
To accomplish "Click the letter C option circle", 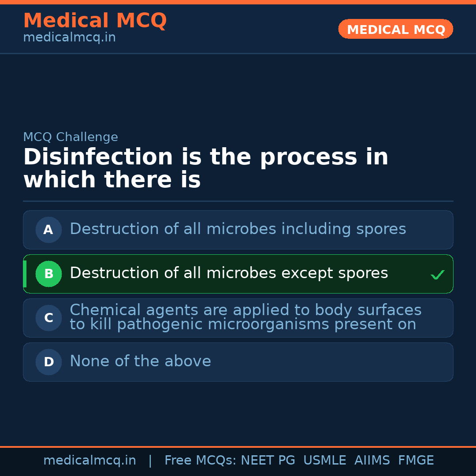I will pos(48,318).
